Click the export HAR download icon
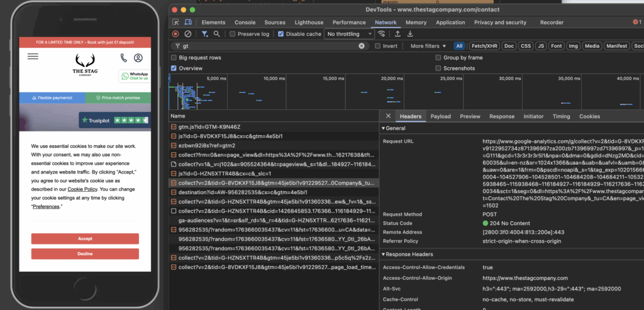 point(409,34)
